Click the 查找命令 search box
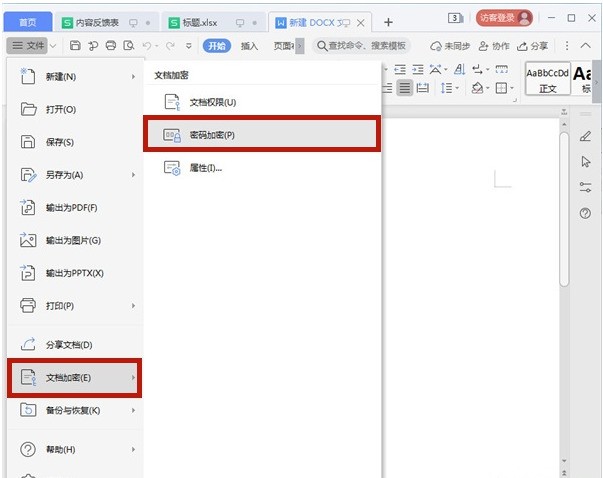 click(364, 46)
